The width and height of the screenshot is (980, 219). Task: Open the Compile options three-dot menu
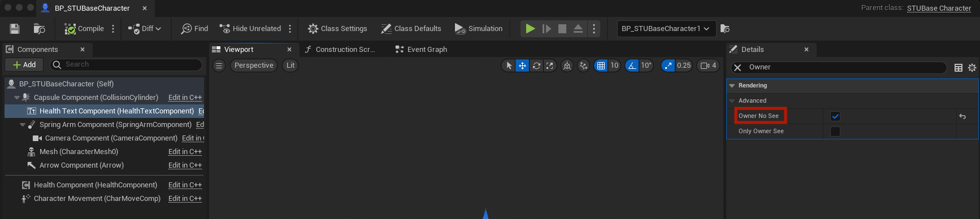coord(113,29)
